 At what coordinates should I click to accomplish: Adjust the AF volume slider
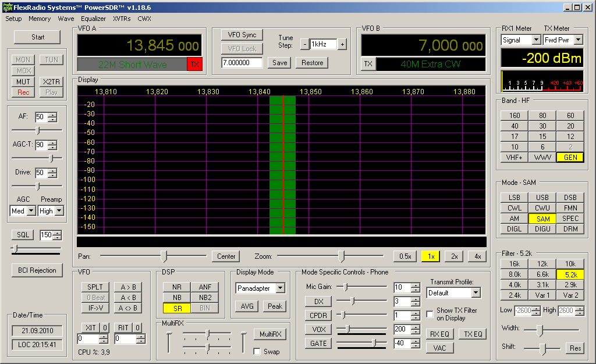(x=37, y=131)
